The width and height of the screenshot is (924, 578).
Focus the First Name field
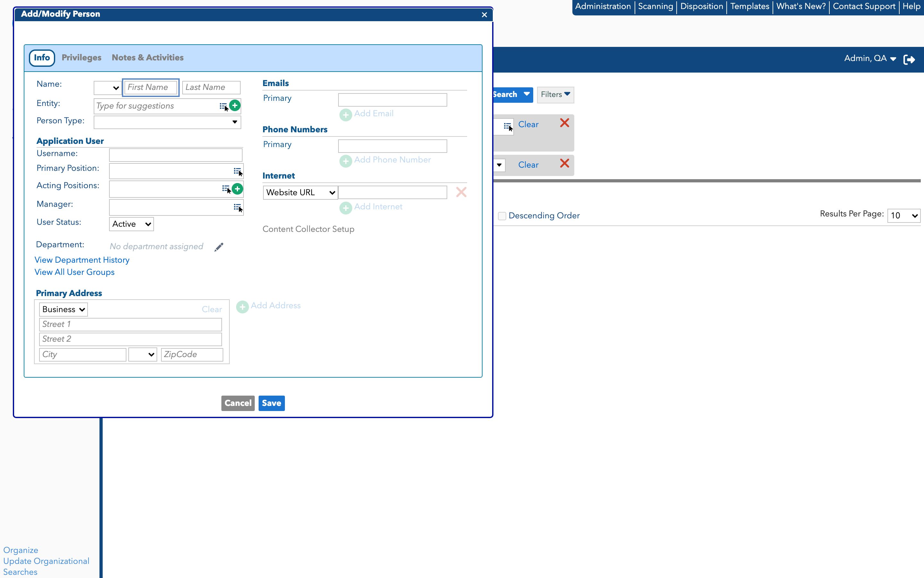[x=151, y=88]
